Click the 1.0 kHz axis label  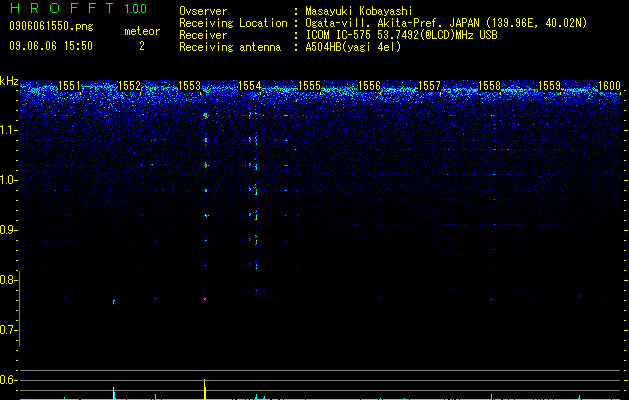8,180
